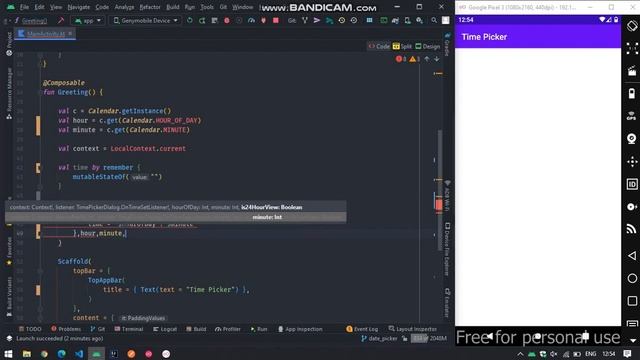The width and height of the screenshot is (640, 360).
Task: Click the Android Home circle in emulator
Action: (631, 278)
